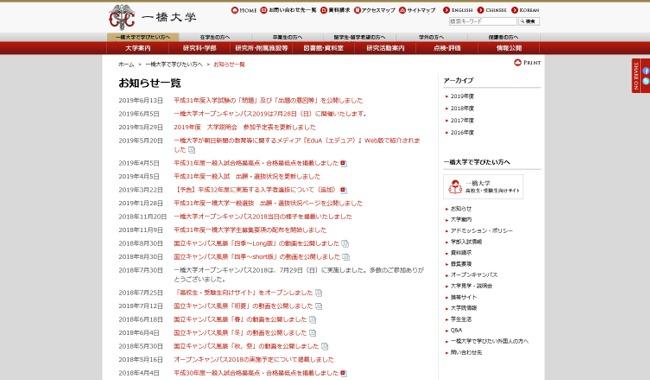Open the 2018年6月4日 campus video notice
Viewport: 650px width, 380px height.
coord(240,333)
